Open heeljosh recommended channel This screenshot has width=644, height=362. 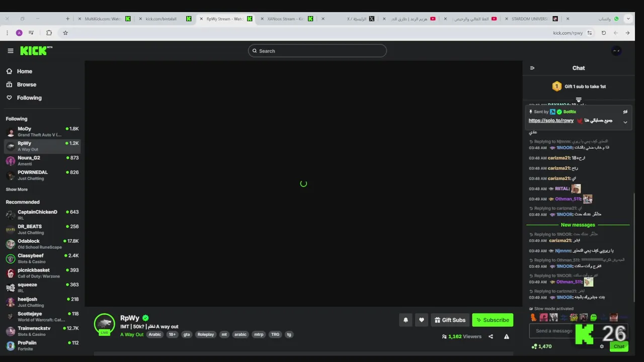pos(42,302)
